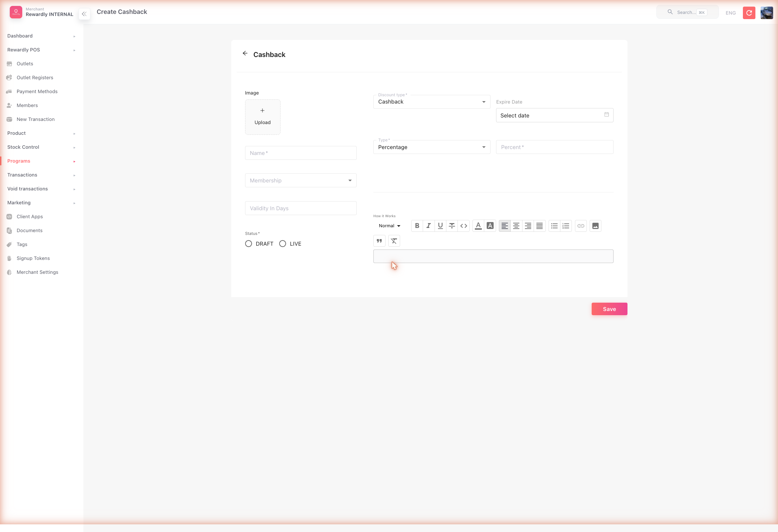Expand the Product menu

tap(42, 133)
